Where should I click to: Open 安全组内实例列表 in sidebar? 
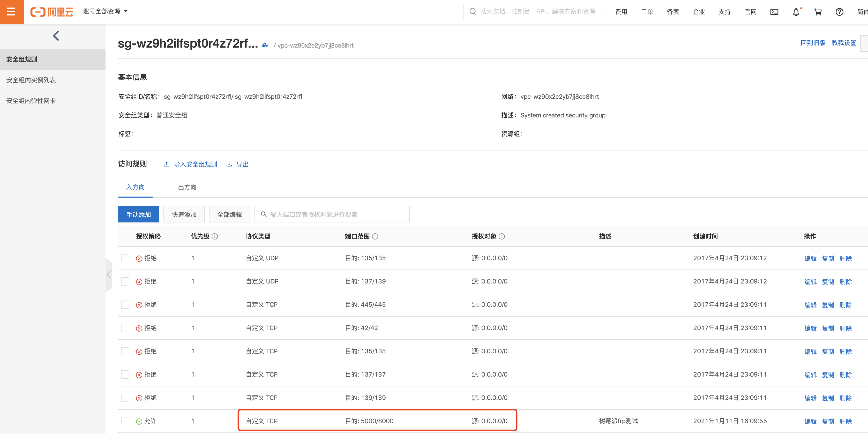point(31,80)
